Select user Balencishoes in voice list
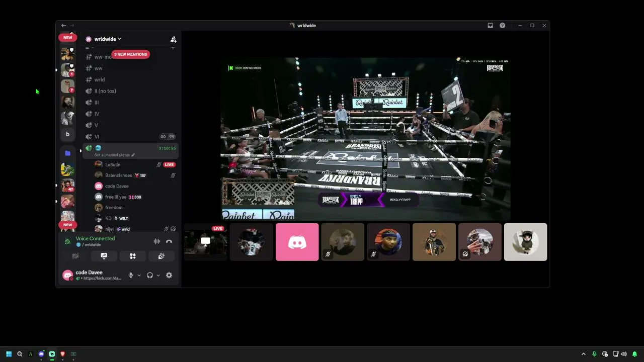644x362 pixels. tap(118, 175)
